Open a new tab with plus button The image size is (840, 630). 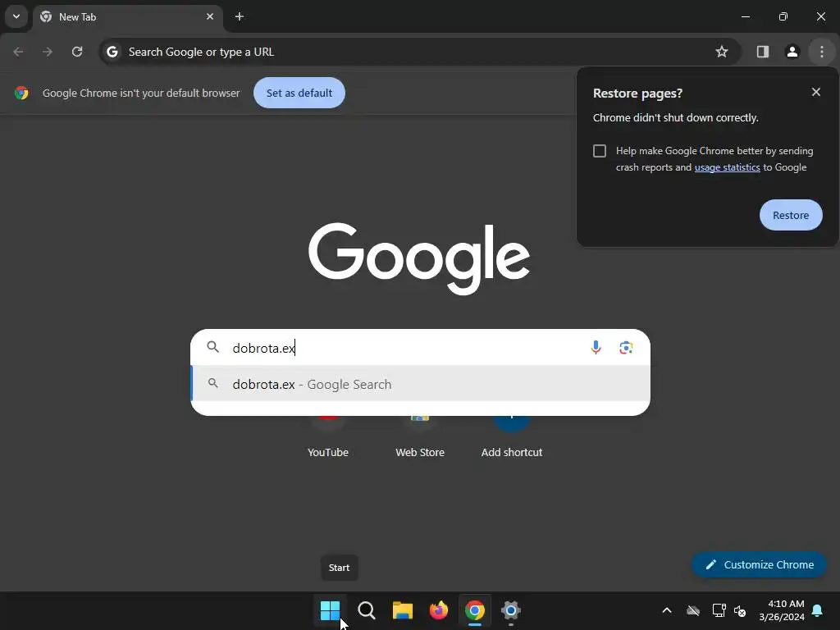240,16
